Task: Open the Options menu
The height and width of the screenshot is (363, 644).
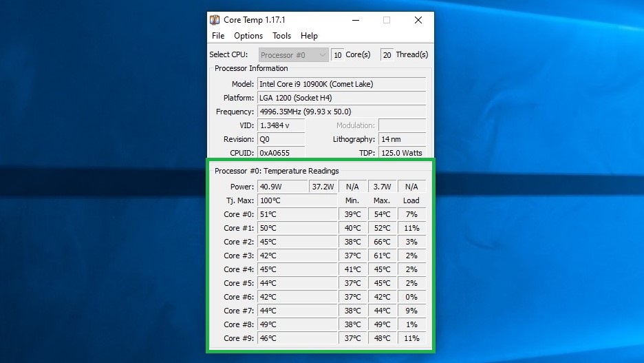Action: coord(248,36)
